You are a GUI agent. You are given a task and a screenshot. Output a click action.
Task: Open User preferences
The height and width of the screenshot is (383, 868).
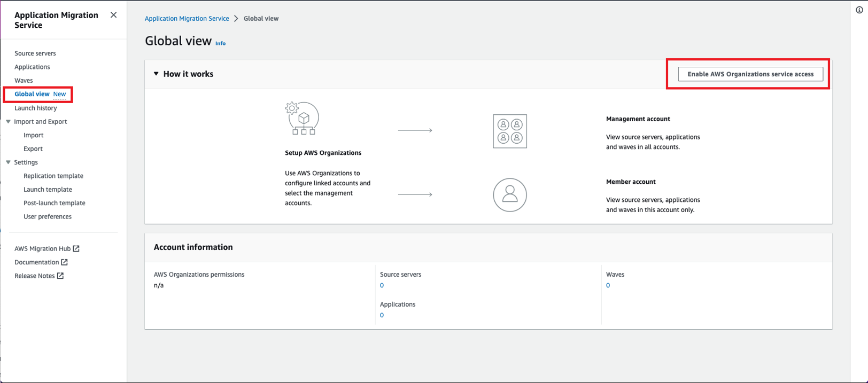[48, 217]
